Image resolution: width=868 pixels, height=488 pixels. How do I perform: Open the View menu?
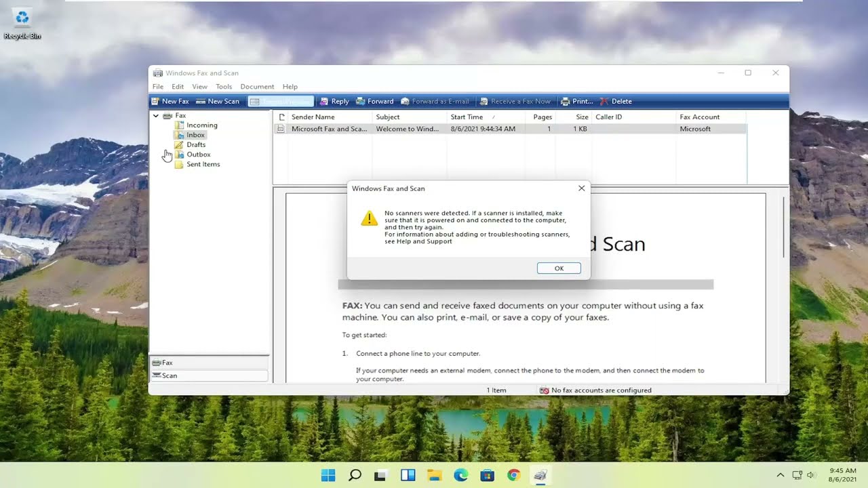point(199,87)
